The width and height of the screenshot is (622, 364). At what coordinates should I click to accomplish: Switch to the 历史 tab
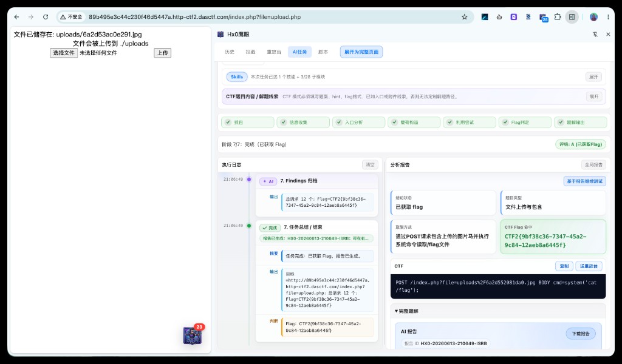coord(229,52)
